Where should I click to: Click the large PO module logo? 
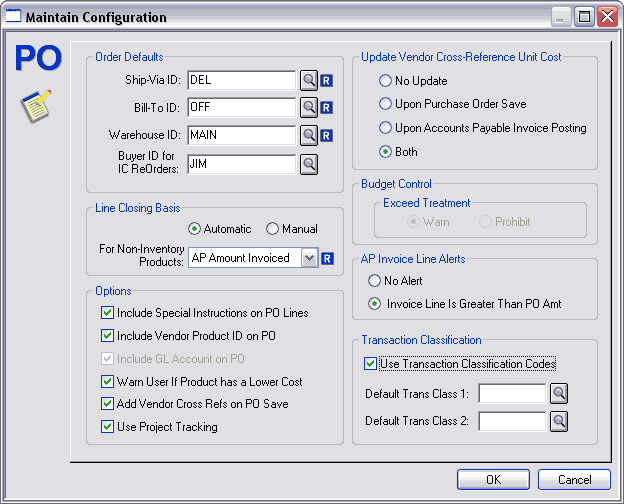coord(38,58)
